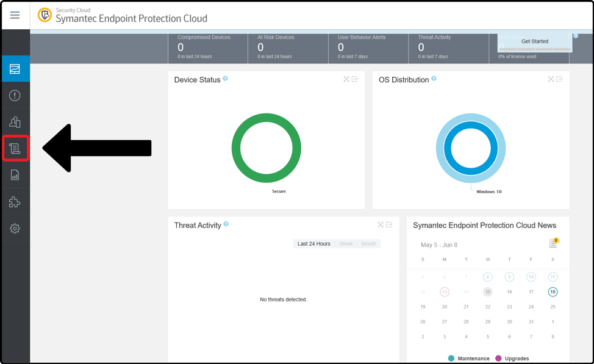Open the Reports chart-page sidebar icon
Image resolution: width=594 pixels, height=364 pixels.
pos(15,175)
